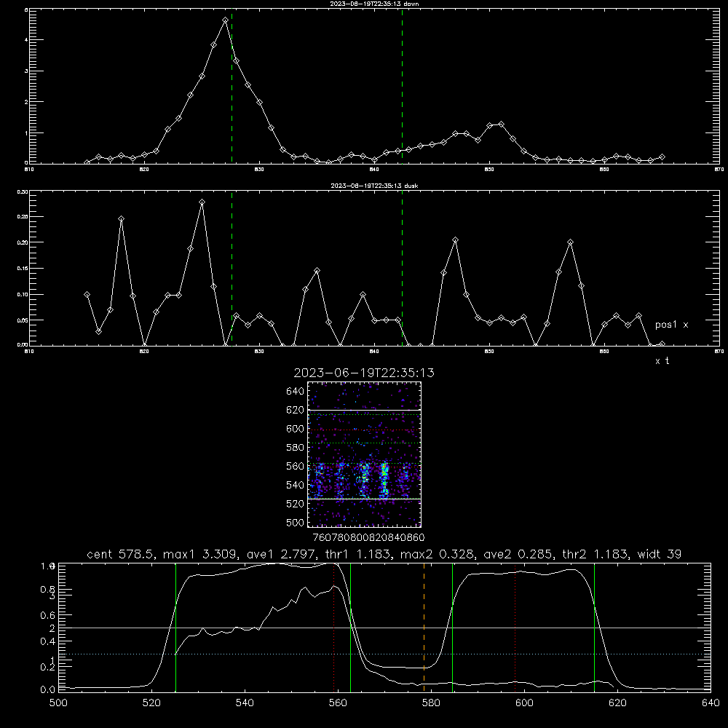Click the '600' y-axis label beside the spectral image
The image size is (728, 728).
(x=295, y=429)
